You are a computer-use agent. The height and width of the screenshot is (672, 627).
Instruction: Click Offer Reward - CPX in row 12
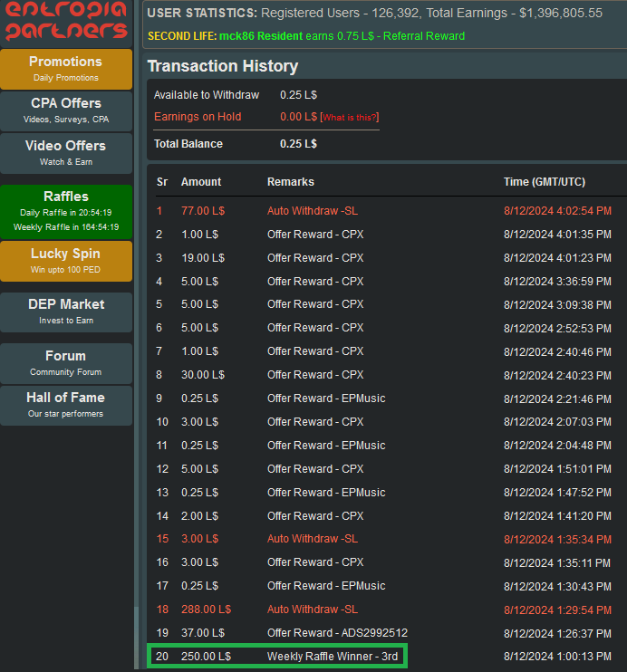point(315,469)
